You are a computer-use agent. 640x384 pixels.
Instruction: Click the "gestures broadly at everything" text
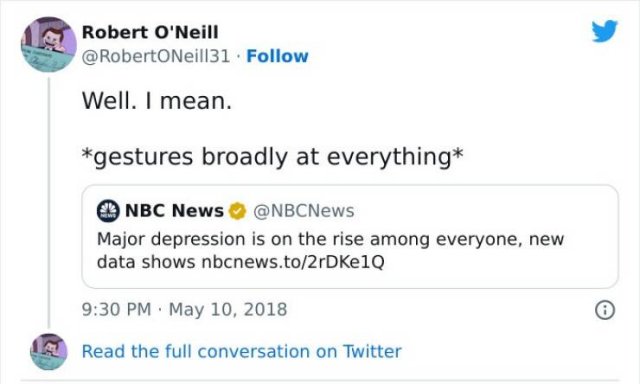coord(273,157)
